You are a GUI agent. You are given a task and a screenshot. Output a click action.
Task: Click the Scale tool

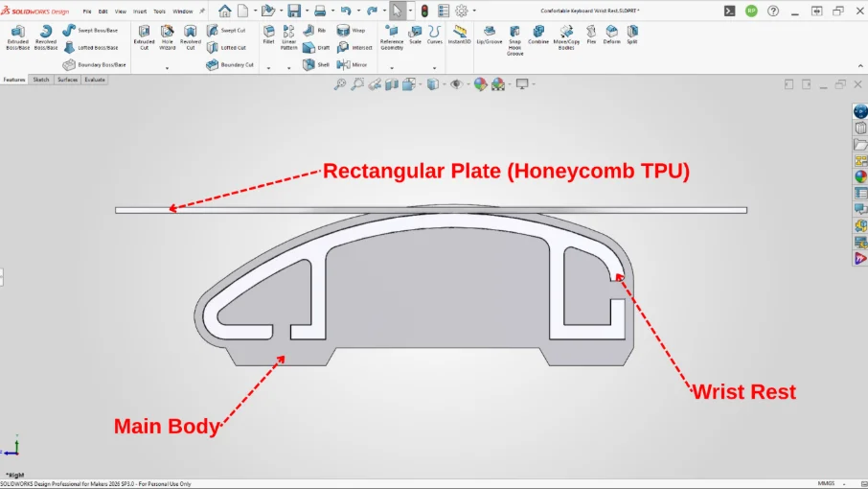[415, 35]
